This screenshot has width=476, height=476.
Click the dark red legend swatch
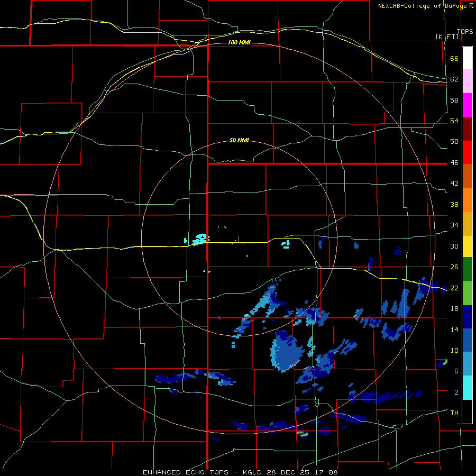pos(467,129)
